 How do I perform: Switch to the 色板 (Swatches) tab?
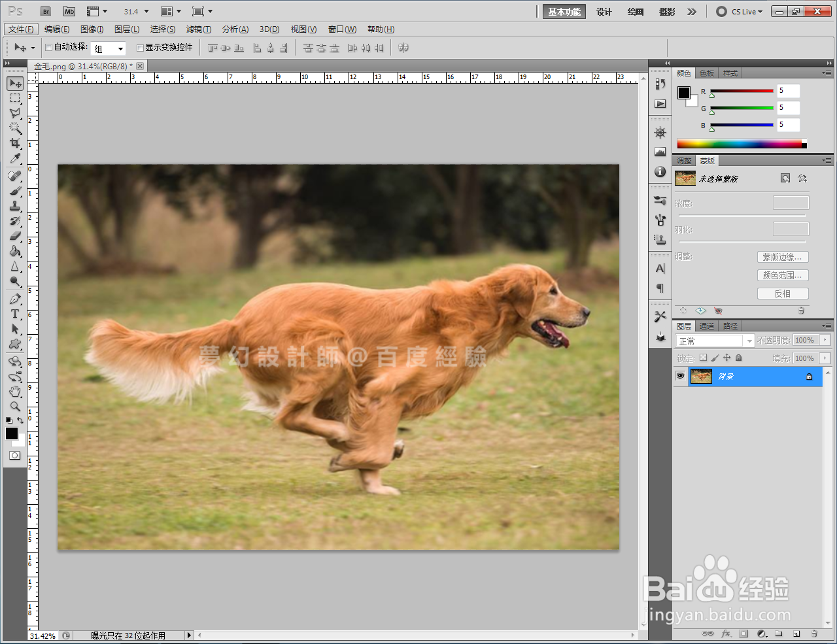[x=707, y=73]
